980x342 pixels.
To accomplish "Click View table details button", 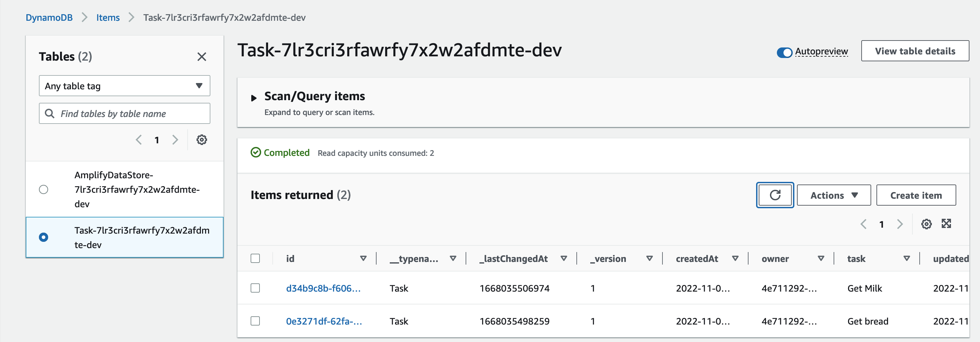I will pos(915,51).
